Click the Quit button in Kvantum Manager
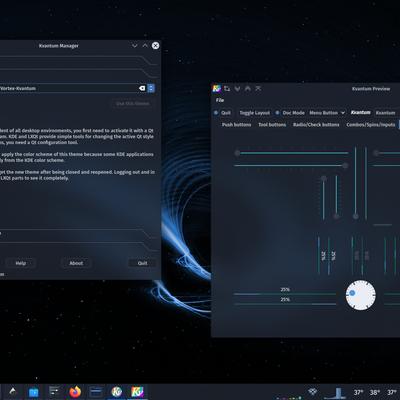The image size is (400, 400). (142, 263)
